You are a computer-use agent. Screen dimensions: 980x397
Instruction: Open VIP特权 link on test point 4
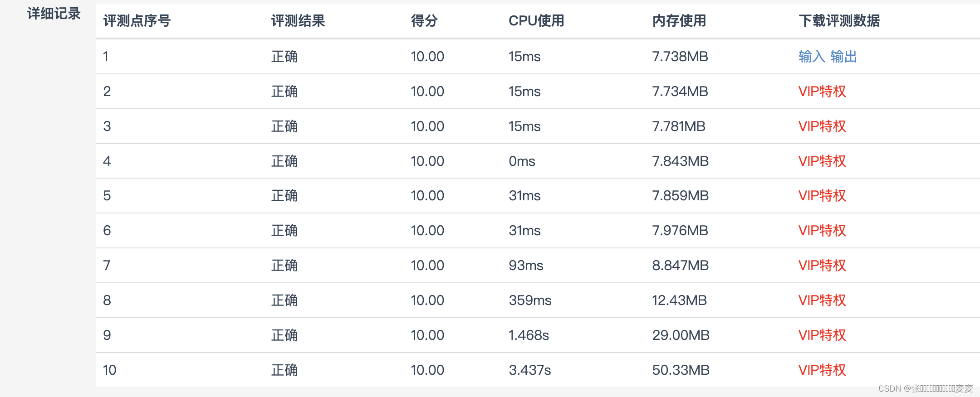822,161
